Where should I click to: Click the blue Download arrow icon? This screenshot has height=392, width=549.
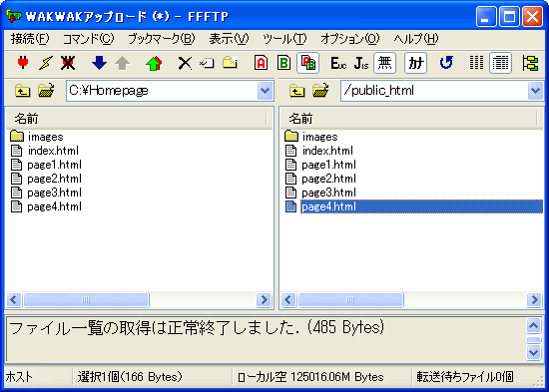(100, 63)
